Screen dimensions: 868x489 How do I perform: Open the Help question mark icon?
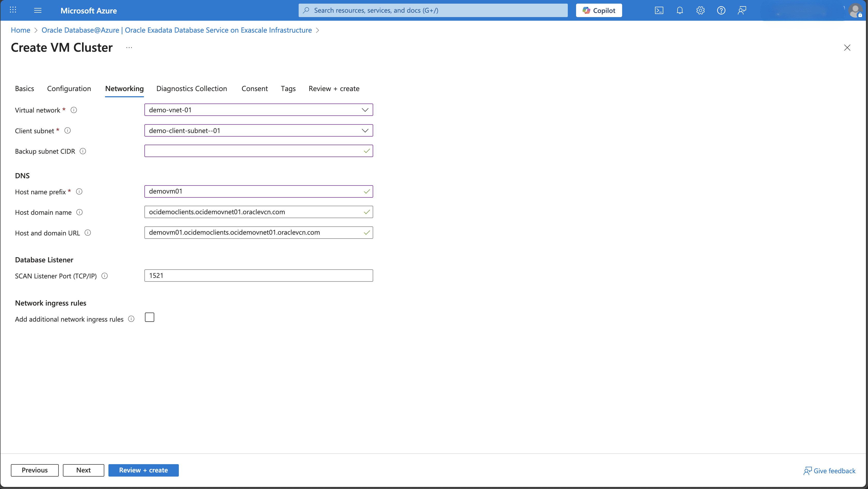point(721,10)
